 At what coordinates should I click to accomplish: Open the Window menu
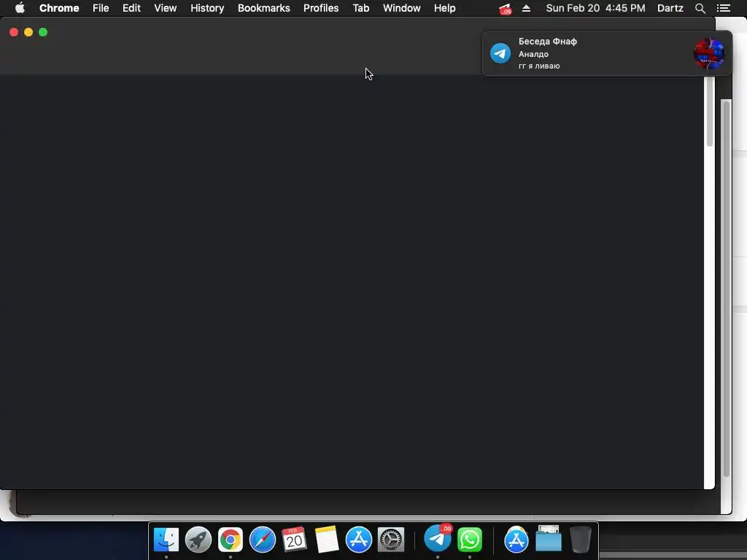pyautogui.click(x=402, y=8)
